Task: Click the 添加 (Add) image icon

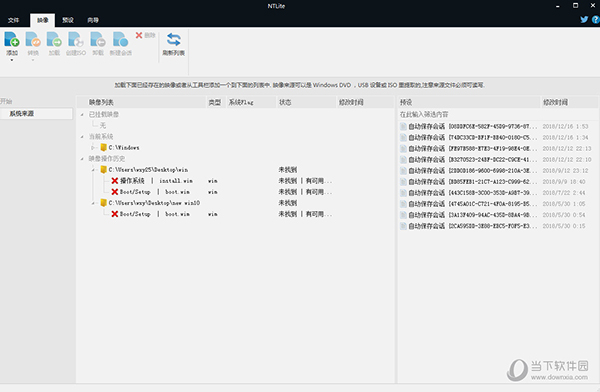Action: point(11,39)
